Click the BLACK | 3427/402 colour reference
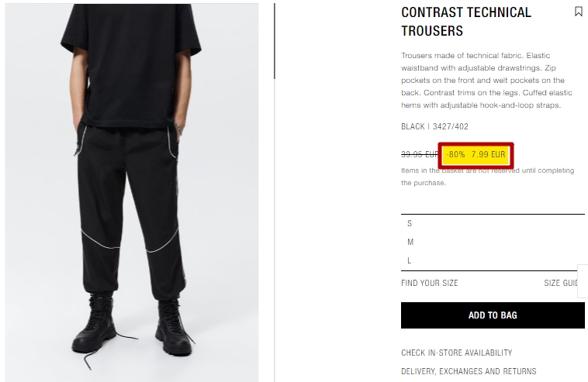Screen dimensions: 588x382 click(x=434, y=126)
